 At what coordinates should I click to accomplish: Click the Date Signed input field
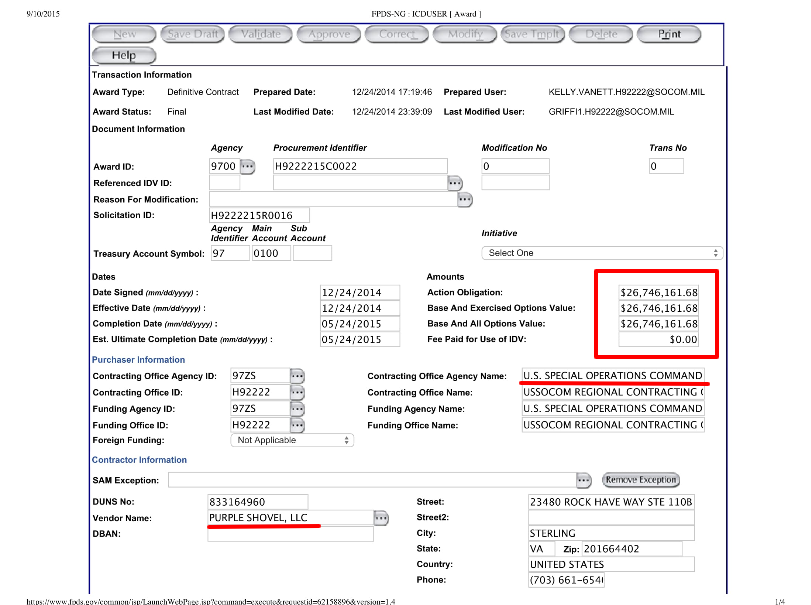tap(352, 293)
